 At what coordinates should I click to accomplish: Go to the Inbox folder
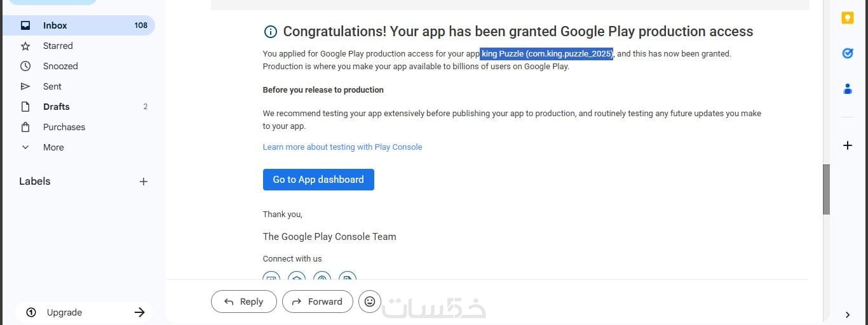tap(55, 25)
